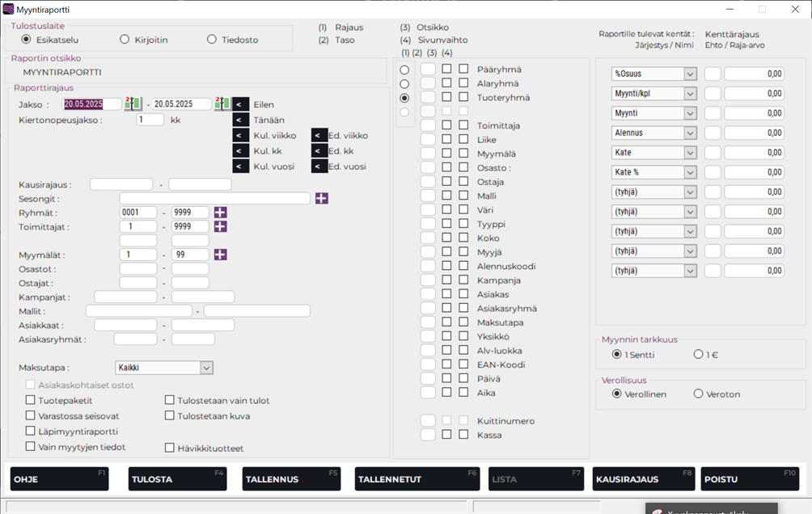Screen dimensions: 812x514
Task: Click the arrow button next to Eilen
Action: (x=241, y=104)
